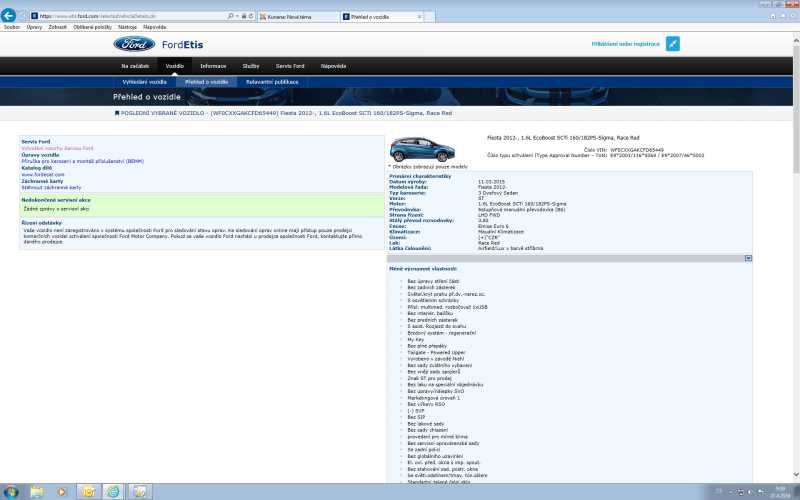800x500 pixels.
Task: Select the Přehled o vozidle submenu item
Action: click(206, 82)
